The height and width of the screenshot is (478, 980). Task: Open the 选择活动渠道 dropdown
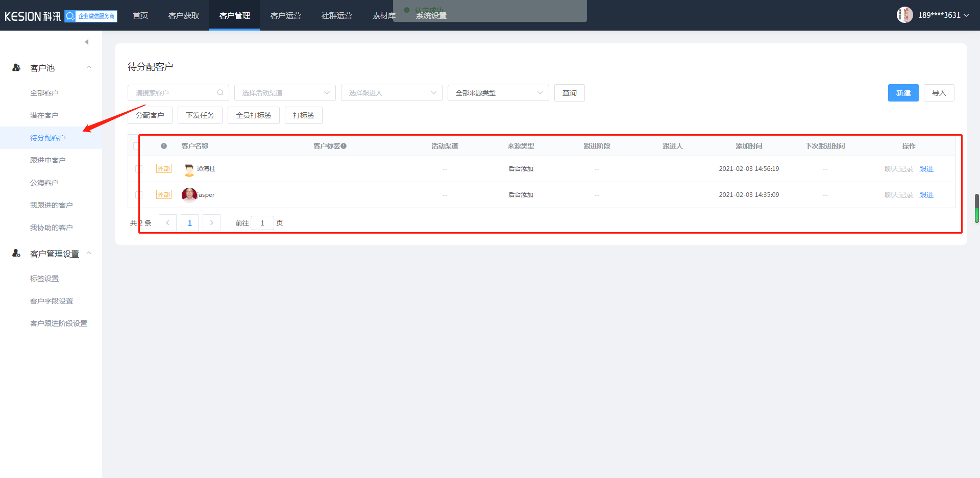pyautogui.click(x=285, y=93)
